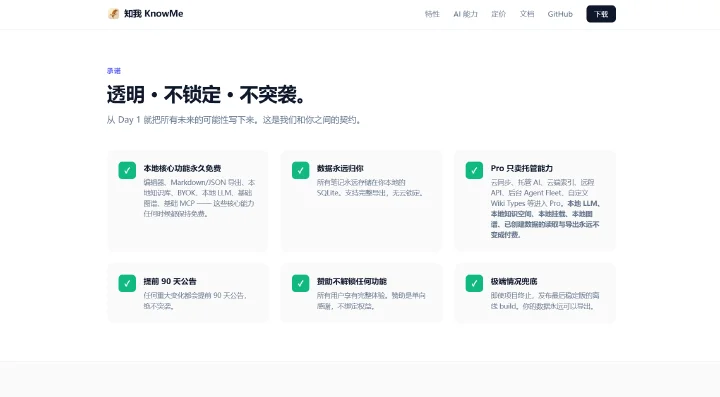Screen dimensions: 720x397
Task: Click the subtitle starting 从 Day 1
Action: click(234, 120)
